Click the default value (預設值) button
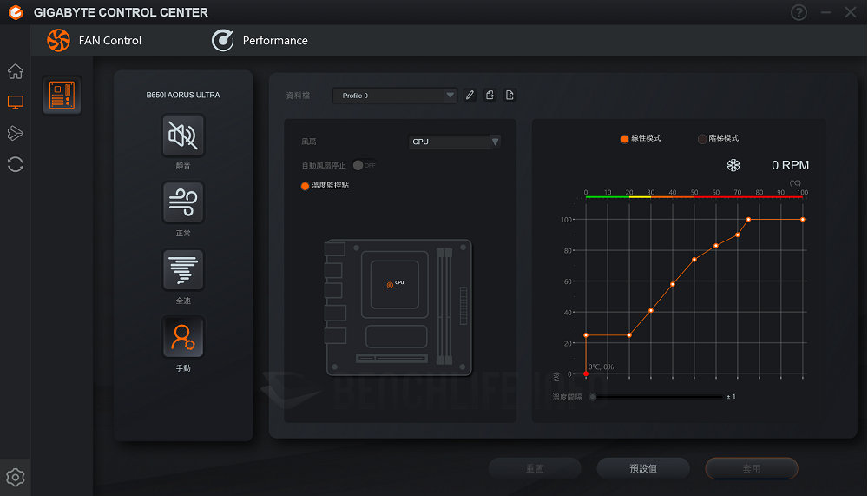The image size is (868, 496). point(643,468)
